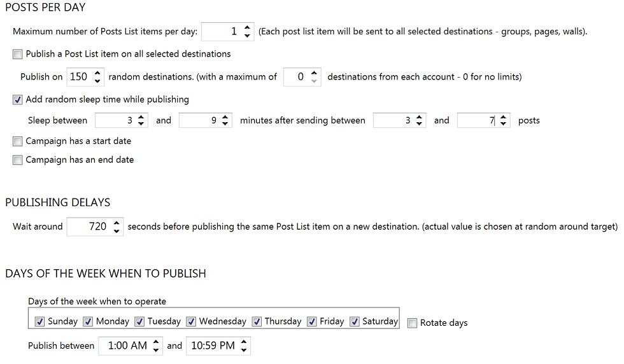Increase the publish start time 1:00 AM
The height and width of the screenshot is (364, 624).
click(157, 342)
